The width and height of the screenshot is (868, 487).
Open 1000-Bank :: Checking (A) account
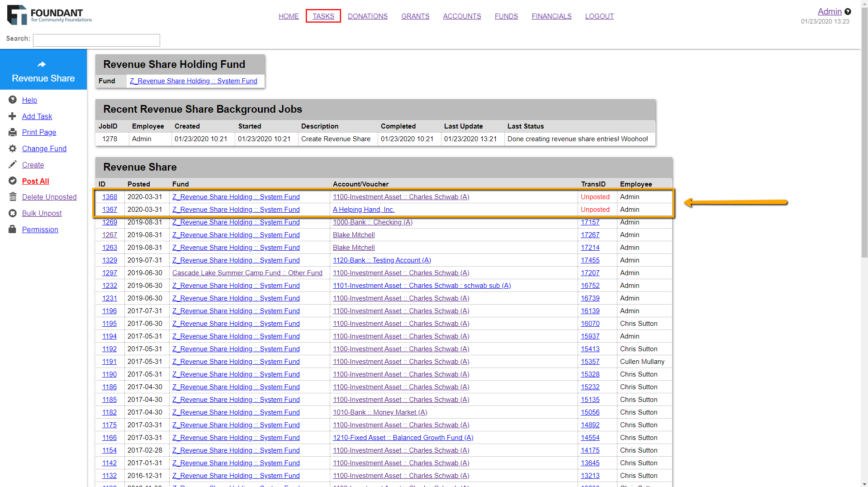tap(373, 222)
